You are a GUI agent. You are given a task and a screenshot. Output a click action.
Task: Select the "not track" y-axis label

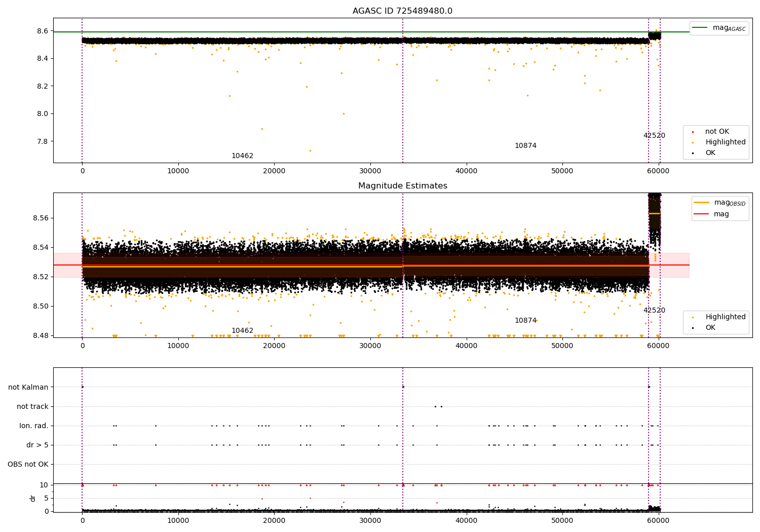pos(32,406)
